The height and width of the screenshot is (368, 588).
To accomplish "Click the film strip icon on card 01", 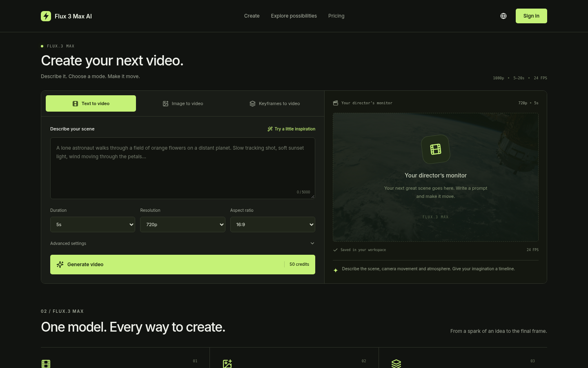I will click(46, 364).
